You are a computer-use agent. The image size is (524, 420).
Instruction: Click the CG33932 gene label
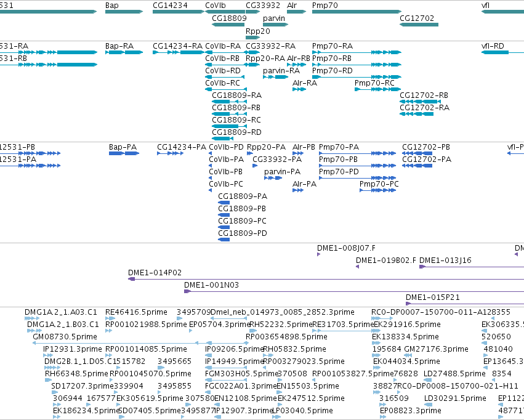click(x=263, y=6)
